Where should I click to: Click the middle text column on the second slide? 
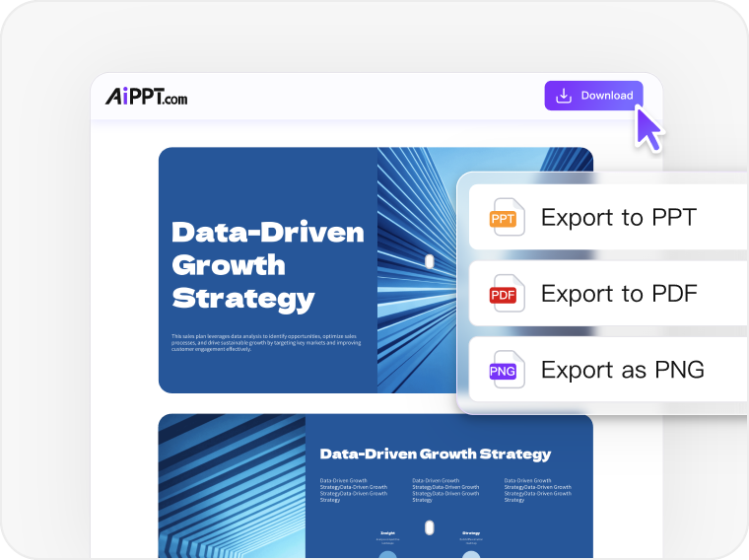pos(445,490)
